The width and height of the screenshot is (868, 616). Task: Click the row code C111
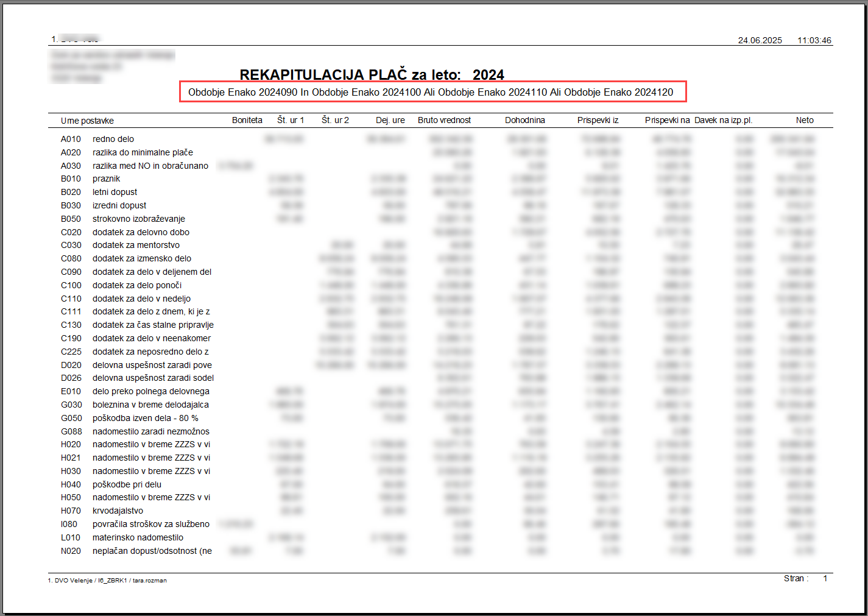[71, 311]
